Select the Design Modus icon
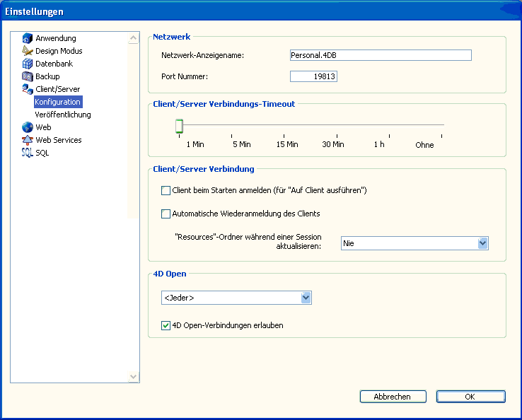Viewport: 522px width, 420px height. coord(28,51)
